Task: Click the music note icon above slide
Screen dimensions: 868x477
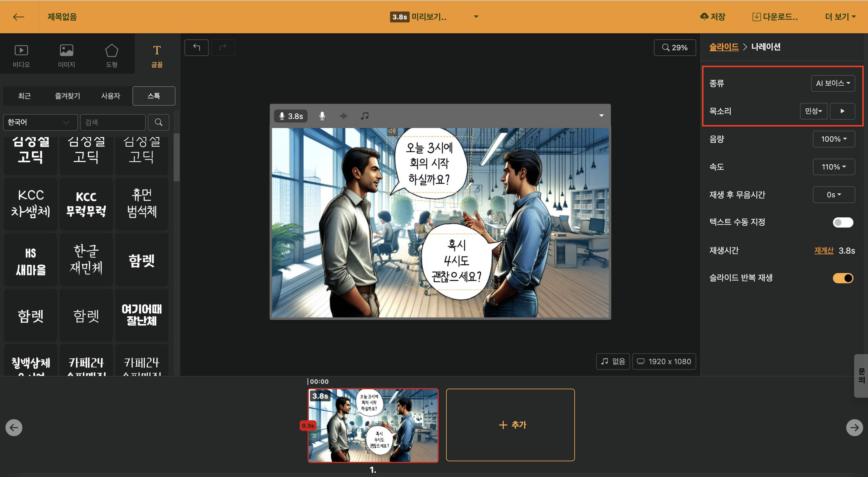Action: (x=364, y=116)
